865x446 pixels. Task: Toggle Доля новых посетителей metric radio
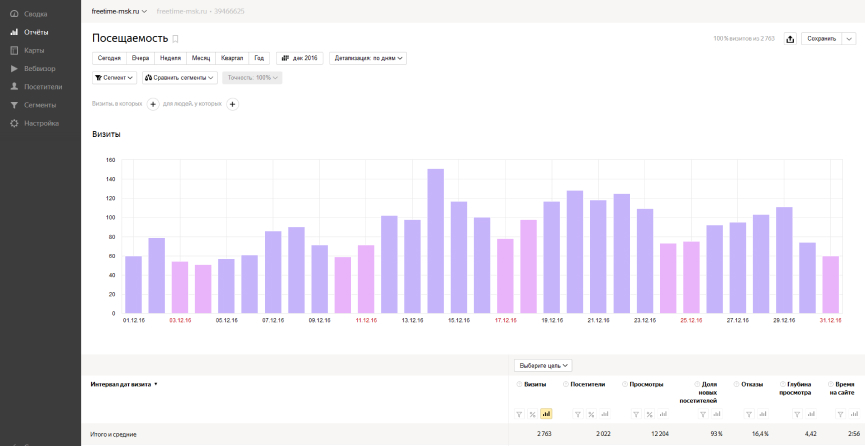[697, 384]
